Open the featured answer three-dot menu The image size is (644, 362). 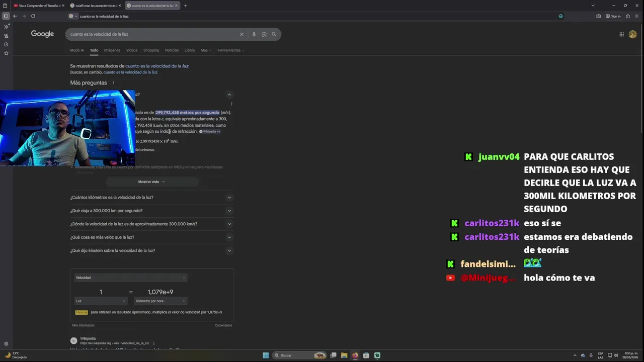tap(231, 104)
